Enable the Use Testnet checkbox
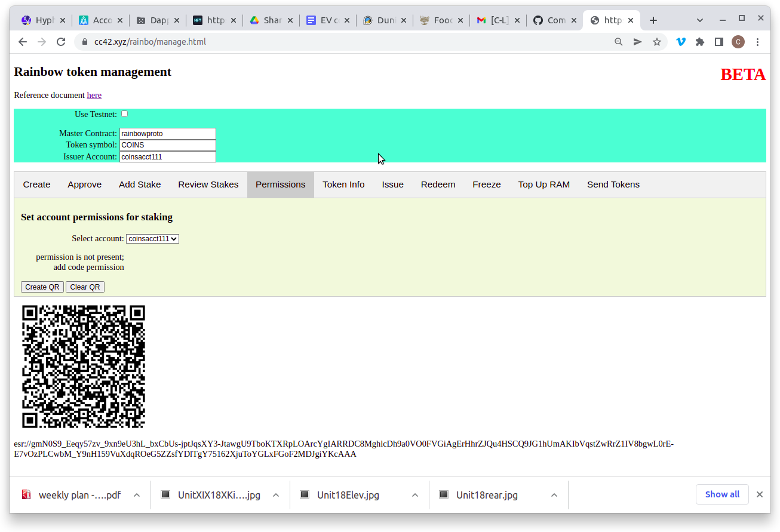 point(124,113)
